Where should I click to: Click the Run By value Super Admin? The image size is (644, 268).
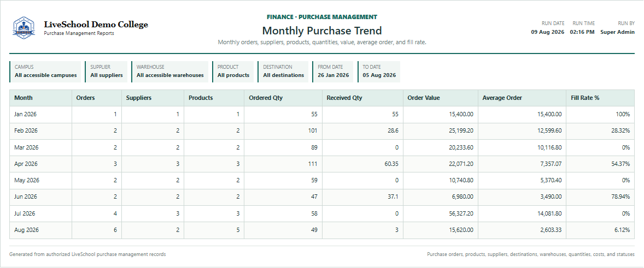pyautogui.click(x=617, y=32)
